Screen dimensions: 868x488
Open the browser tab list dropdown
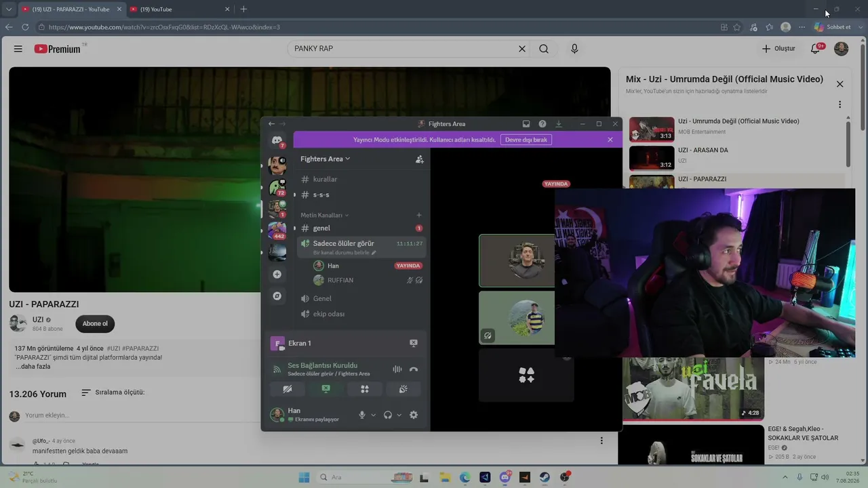click(x=8, y=9)
